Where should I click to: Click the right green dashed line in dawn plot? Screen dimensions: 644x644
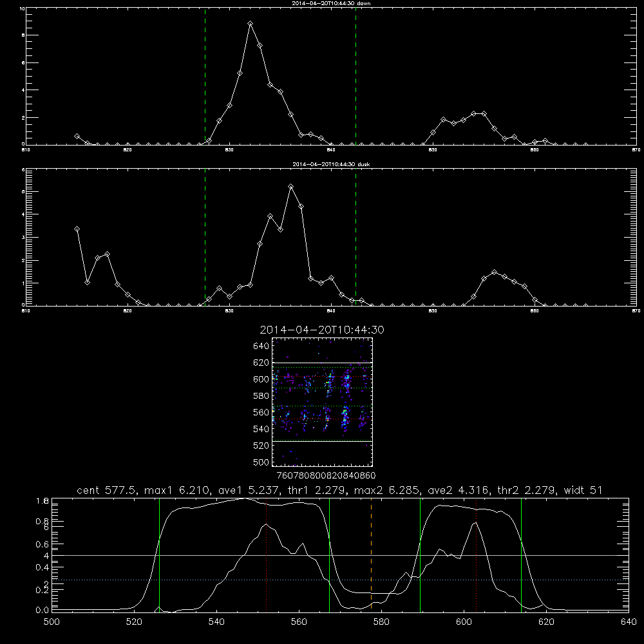(x=355, y=77)
